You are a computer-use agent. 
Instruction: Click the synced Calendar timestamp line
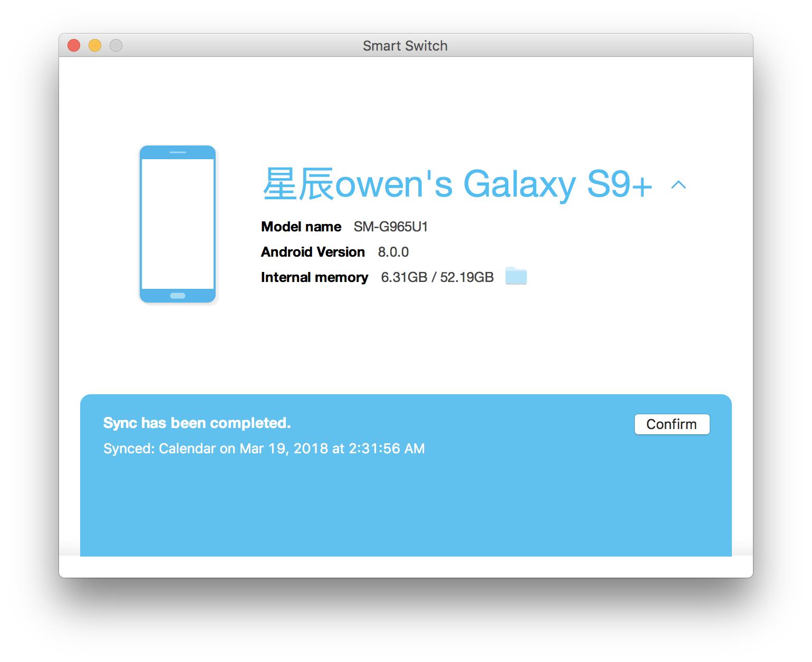(x=264, y=449)
